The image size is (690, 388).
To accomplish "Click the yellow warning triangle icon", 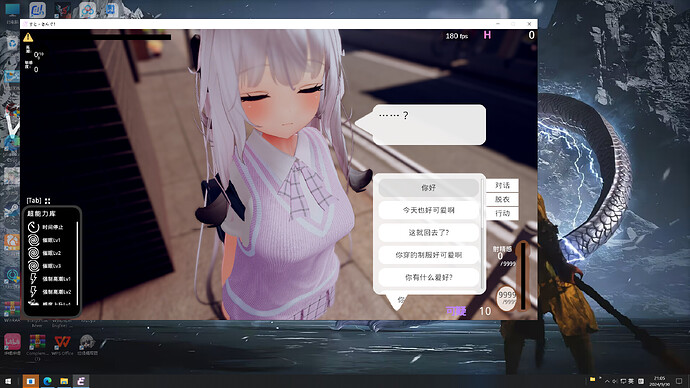I will [28, 37].
